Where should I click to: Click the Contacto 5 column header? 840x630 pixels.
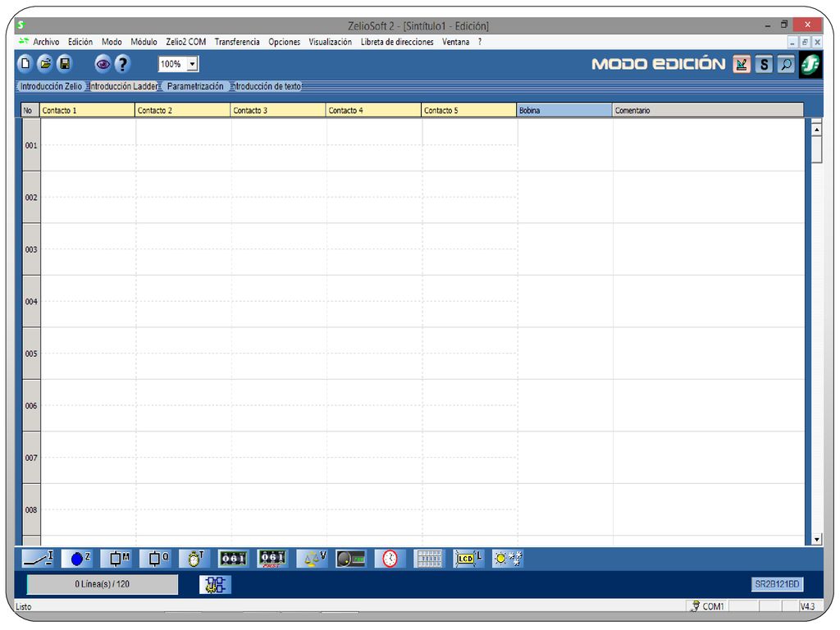pyautogui.click(x=468, y=111)
